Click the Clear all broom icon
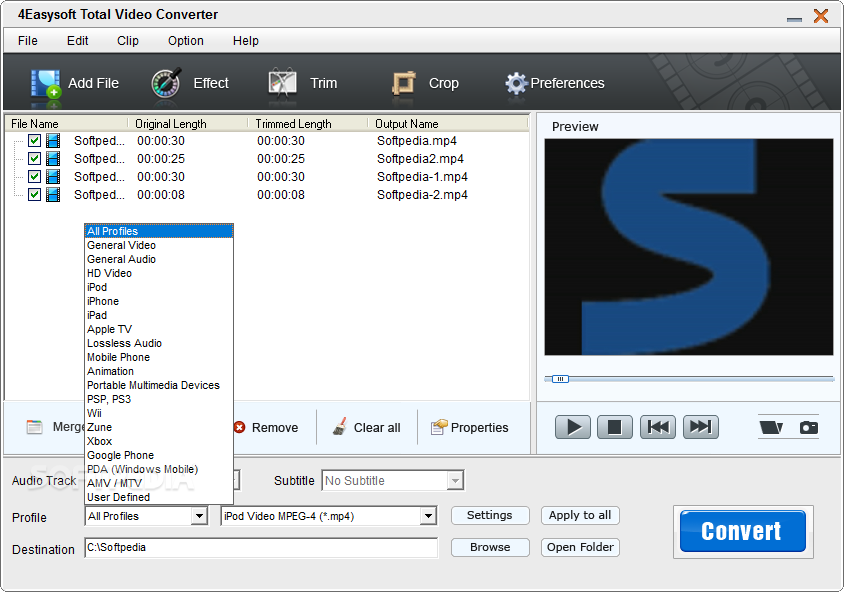The width and height of the screenshot is (844, 592). [339, 427]
